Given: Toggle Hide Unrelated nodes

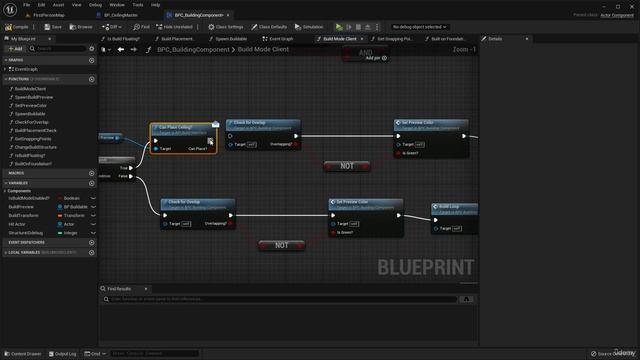Looking at the screenshot, I should tap(174, 27).
